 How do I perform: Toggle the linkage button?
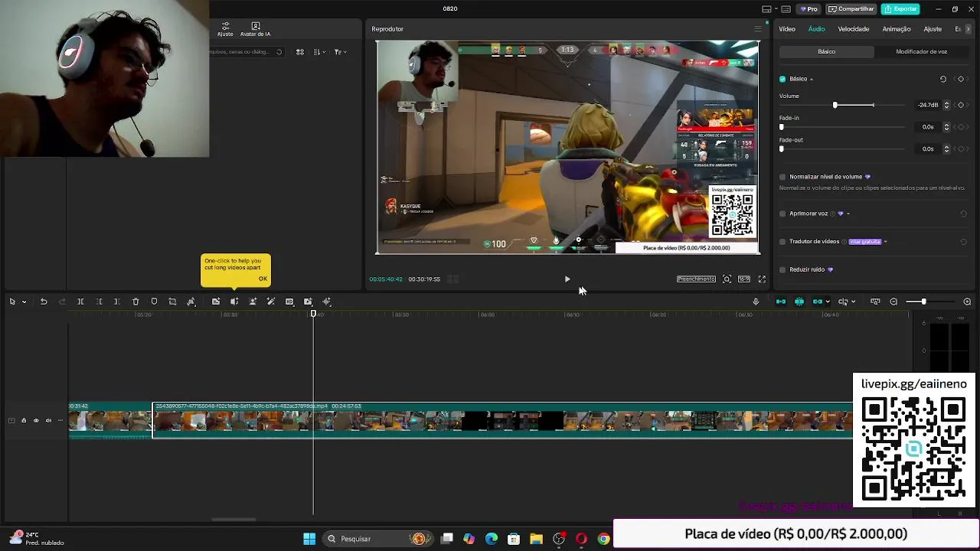click(818, 302)
